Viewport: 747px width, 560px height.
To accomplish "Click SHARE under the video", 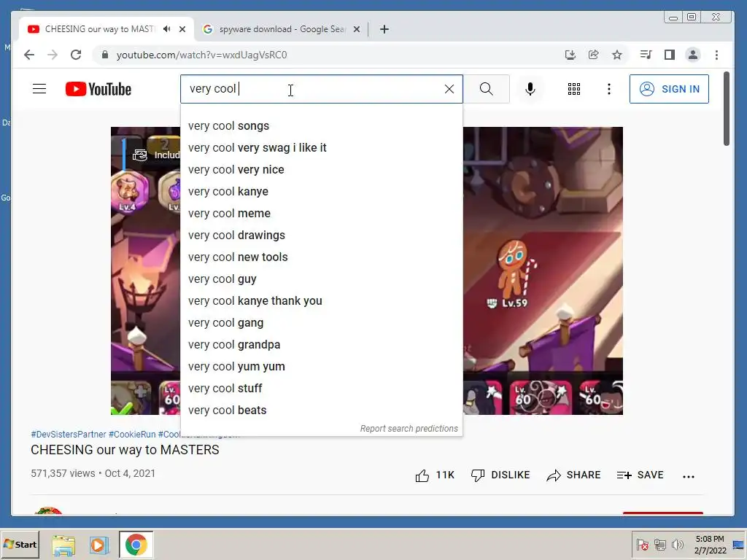I will tap(573, 475).
